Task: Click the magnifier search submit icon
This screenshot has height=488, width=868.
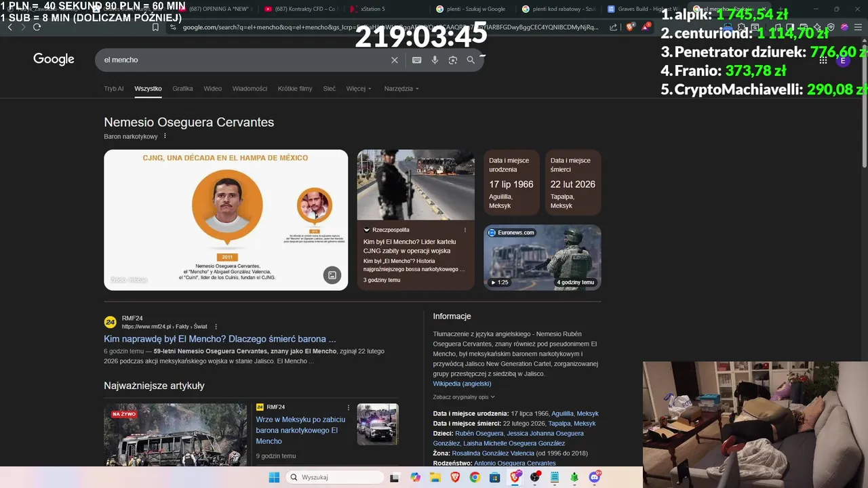Action: (x=471, y=60)
